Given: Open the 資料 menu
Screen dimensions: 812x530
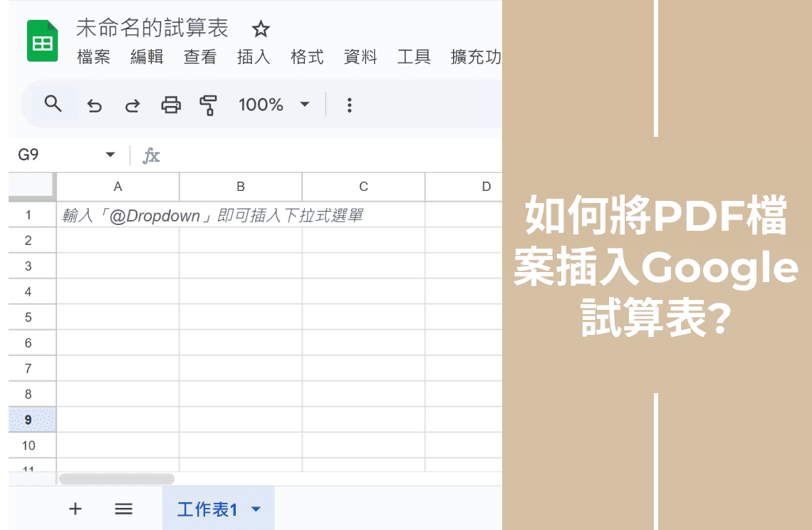Looking at the screenshot, I should 360,57.
